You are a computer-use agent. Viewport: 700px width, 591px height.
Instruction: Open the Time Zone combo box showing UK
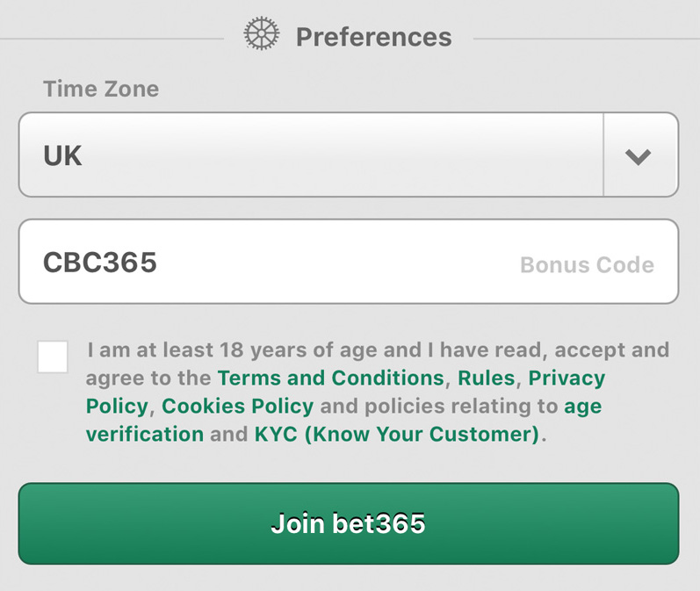coord(311,155)
